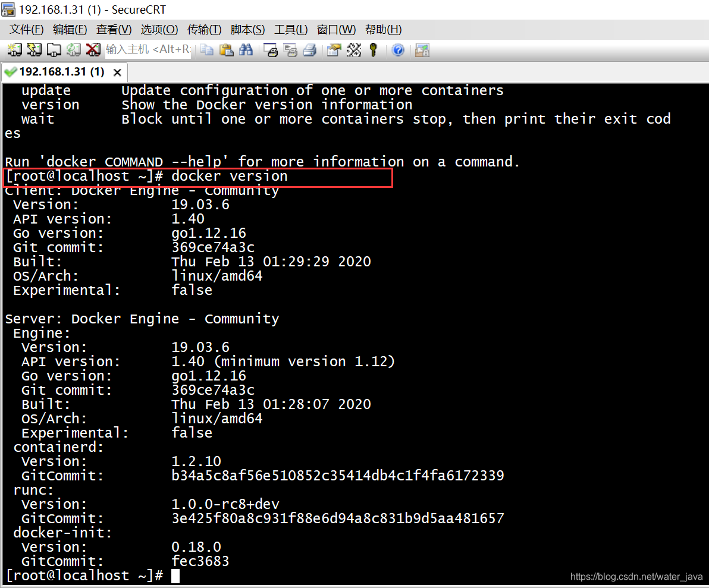709x588 pixels.
Task: Open the 文件(F) menu
Action: pyautogui.click(x=27, y=30)
